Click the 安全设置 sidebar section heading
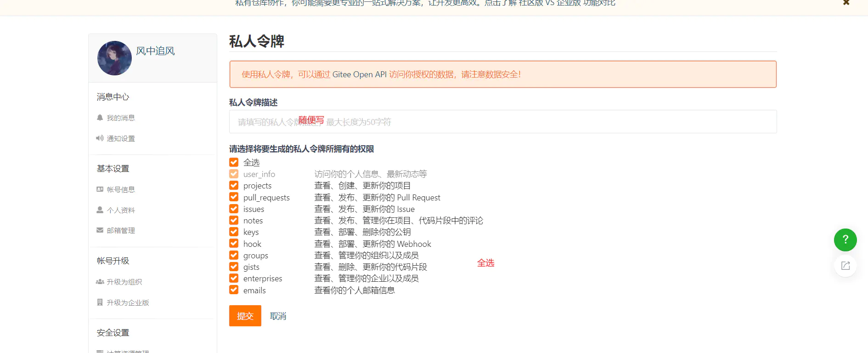Viewport: 868px width, 353px height. (x=113, y=333)
